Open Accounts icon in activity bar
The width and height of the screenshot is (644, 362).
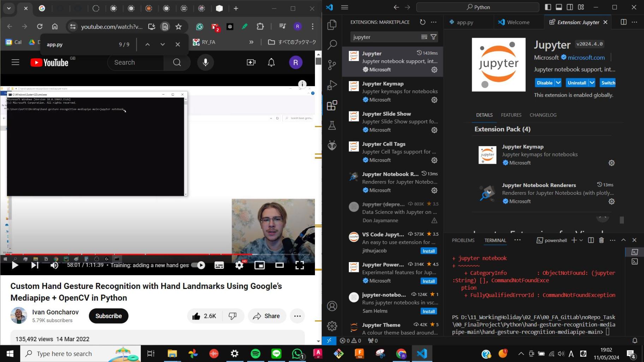[332, 306]
